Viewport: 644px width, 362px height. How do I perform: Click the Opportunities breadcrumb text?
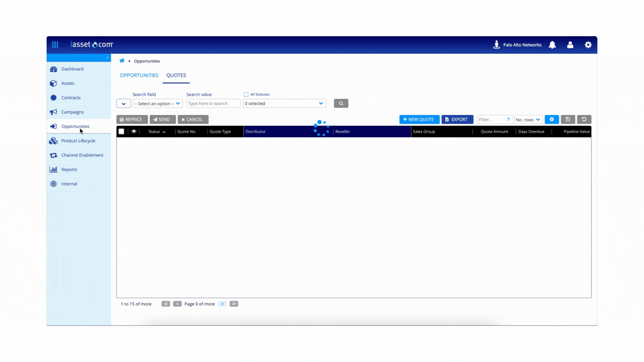[x=147, y=61]
